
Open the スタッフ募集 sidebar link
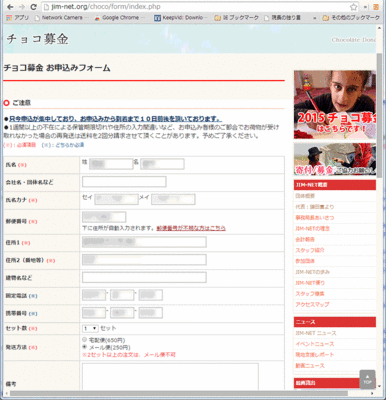pos(310,294)
